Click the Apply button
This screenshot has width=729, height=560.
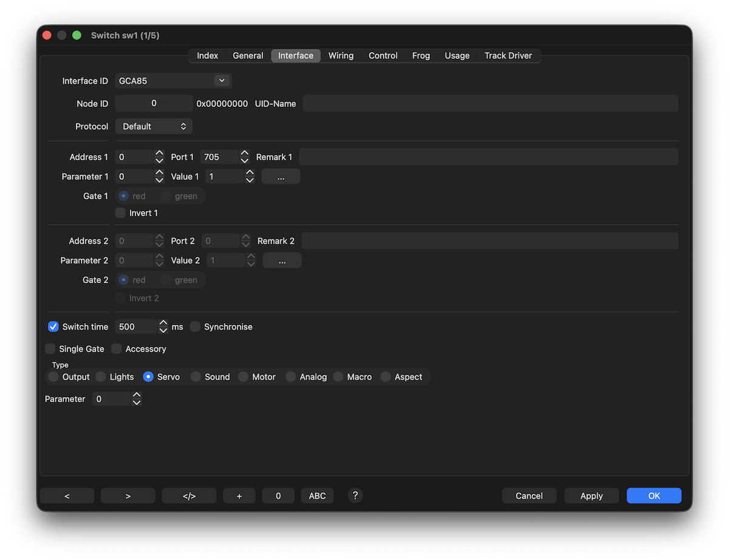tap(591, 496)
